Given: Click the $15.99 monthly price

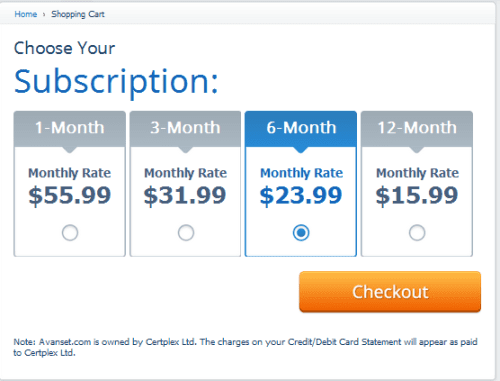Looking at the screenshot, I should pos(417,196).
